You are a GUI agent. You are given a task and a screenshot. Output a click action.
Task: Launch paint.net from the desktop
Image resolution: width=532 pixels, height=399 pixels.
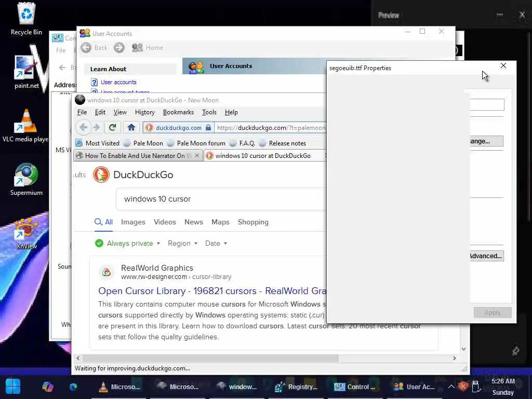pyautogui.click(x=26, y=72)
